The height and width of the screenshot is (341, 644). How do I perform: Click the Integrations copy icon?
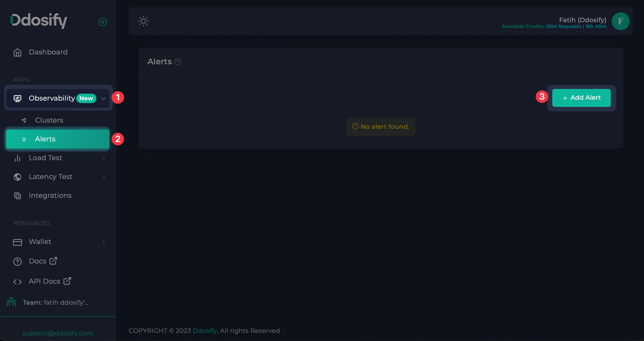coord(17,196)
